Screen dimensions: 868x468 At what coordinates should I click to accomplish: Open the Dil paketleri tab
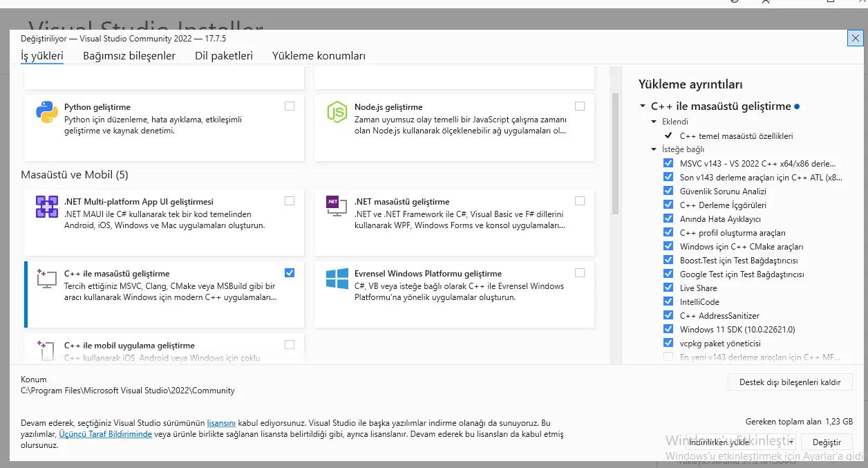click(x=224, y=56)
